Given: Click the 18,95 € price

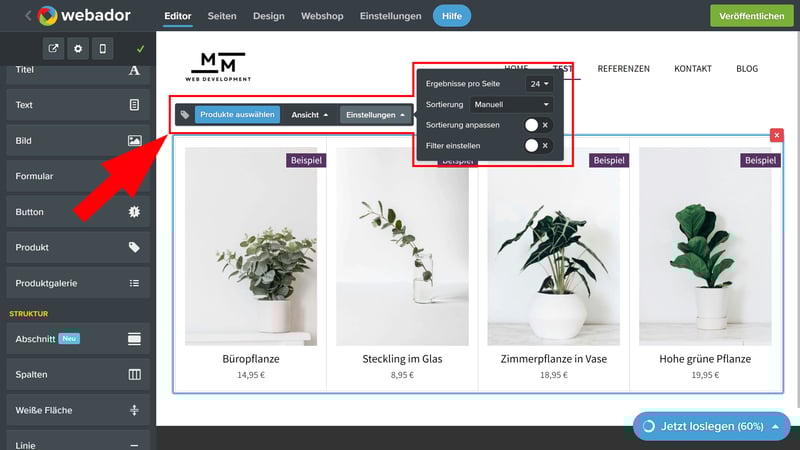Looking at the screenshot, I should coord(554,375).
